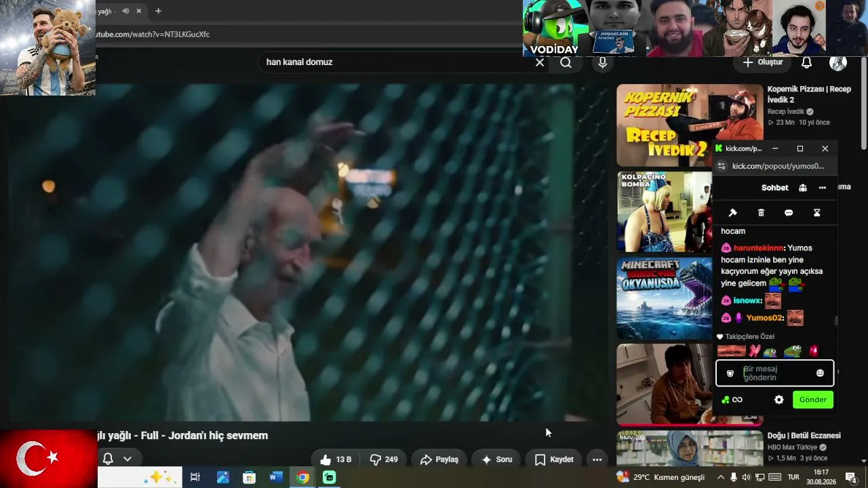Close the current YouTube tab

[x=139, y=11]
